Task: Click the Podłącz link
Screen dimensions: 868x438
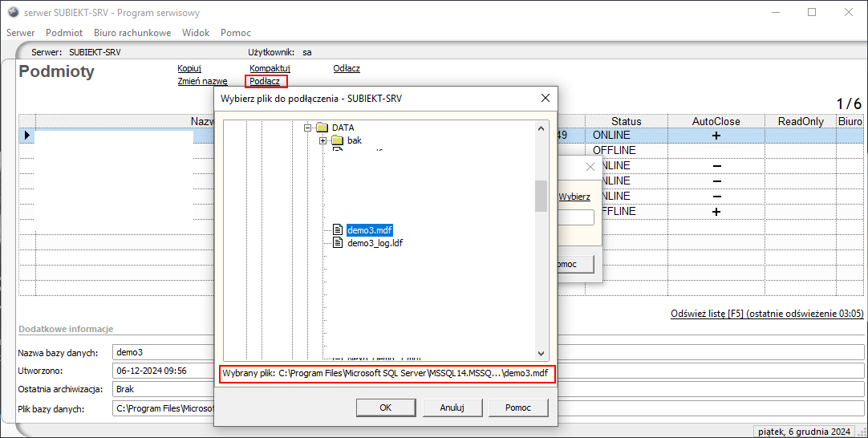Action: point(265,81)
